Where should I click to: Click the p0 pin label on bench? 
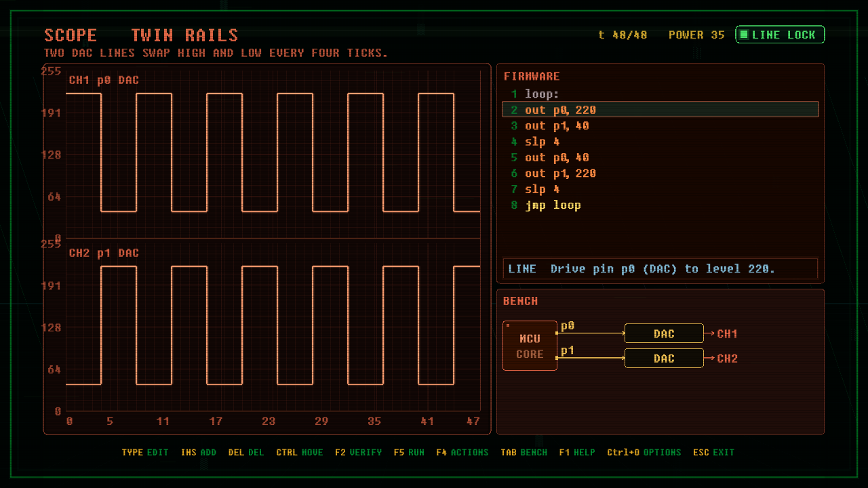click(568, 326)
